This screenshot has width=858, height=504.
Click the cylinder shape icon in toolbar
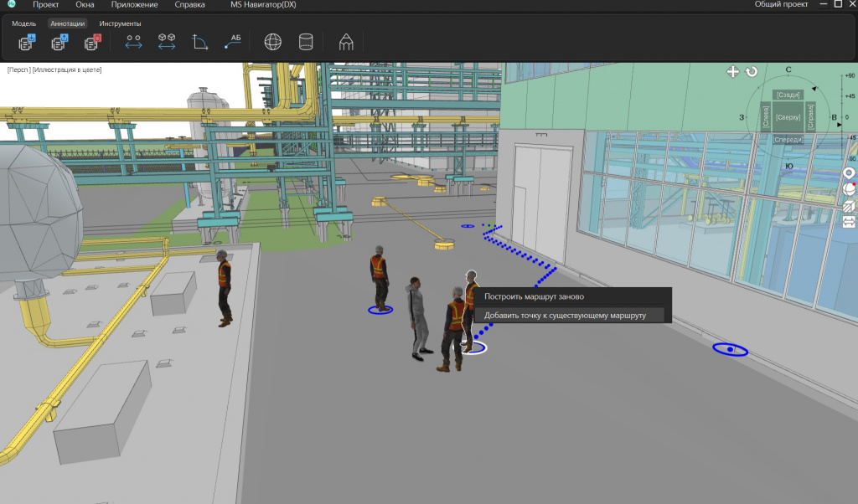point(306,42)
